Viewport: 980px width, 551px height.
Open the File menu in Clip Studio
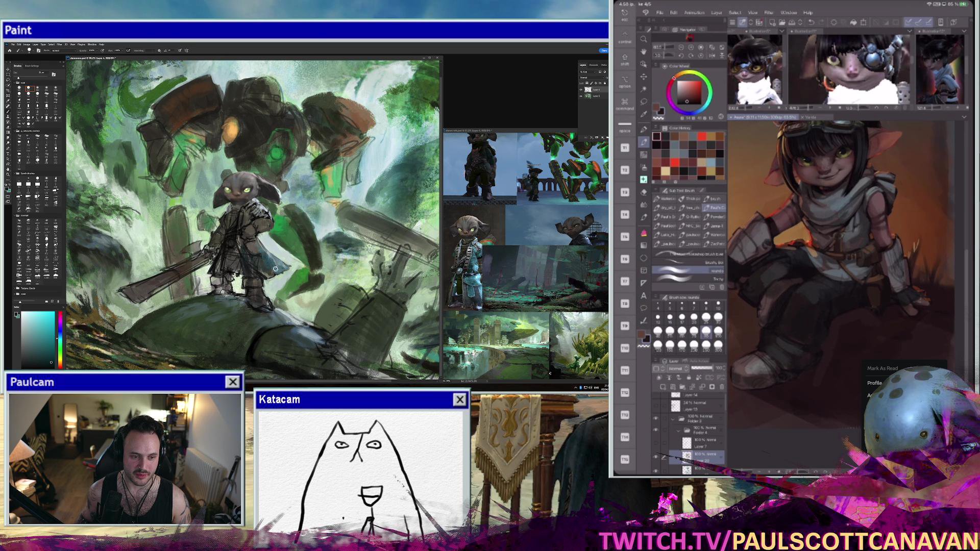click(x=659, y=13)
